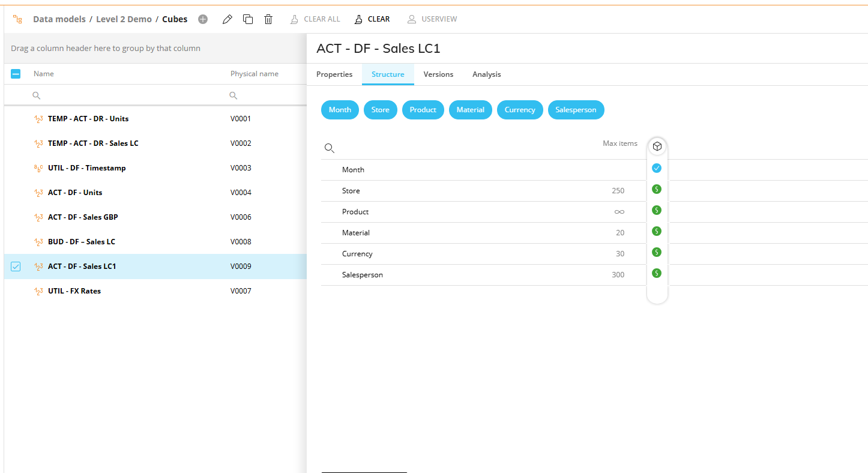Click the Currency dimension chip
This screenshot has height=473, width=868.
[520, 110]
